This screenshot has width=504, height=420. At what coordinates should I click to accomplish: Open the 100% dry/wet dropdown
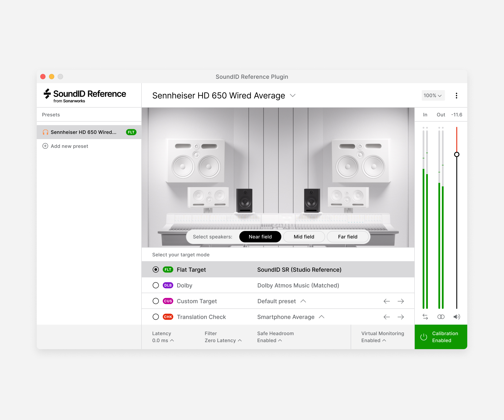click(433, 95)
